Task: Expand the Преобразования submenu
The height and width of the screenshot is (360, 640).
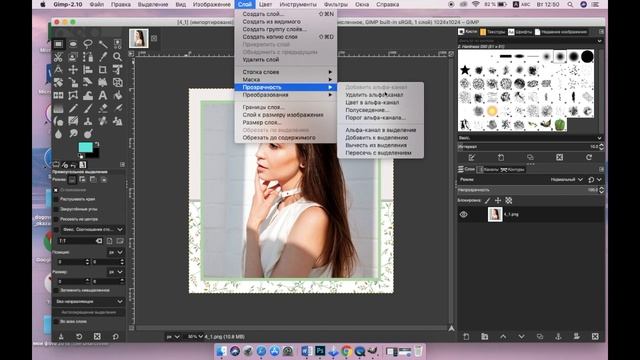Action: click(x=286, y=95)
